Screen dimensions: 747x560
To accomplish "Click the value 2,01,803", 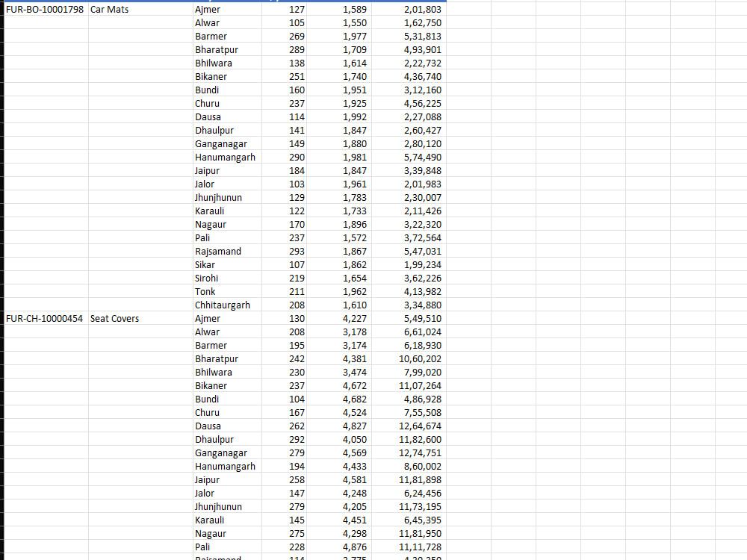I will click(409, 10).
